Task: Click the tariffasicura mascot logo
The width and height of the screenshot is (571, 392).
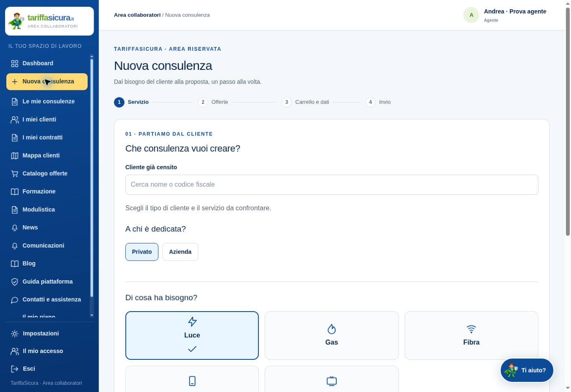Action: click(x=17, y=21)
